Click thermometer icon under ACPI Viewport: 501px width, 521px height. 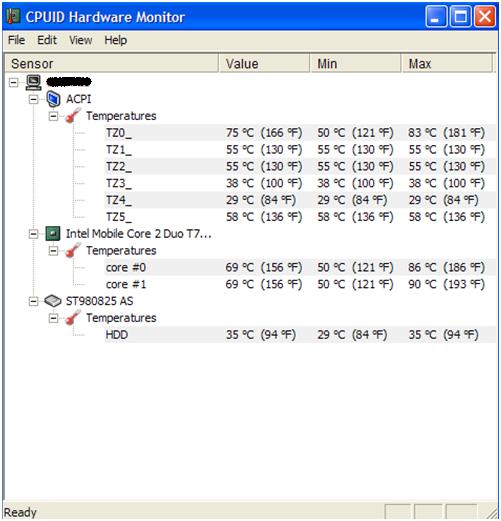tap(73, 116)
